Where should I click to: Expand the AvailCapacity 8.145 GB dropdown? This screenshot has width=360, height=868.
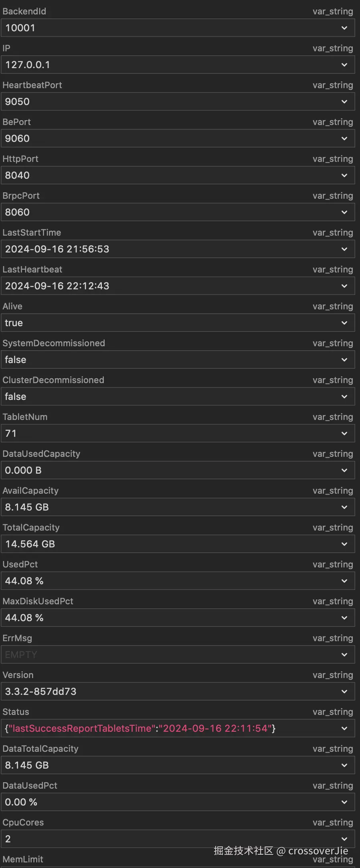pyautogui.click(x=344, y=507)
